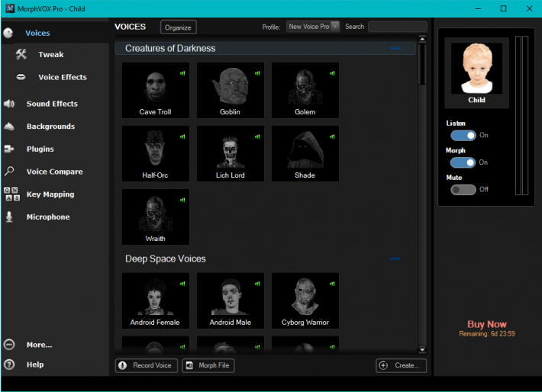Click the Key Mapping keyboard icon
This screenshot has height=392, width=542.
coord(11,194)
